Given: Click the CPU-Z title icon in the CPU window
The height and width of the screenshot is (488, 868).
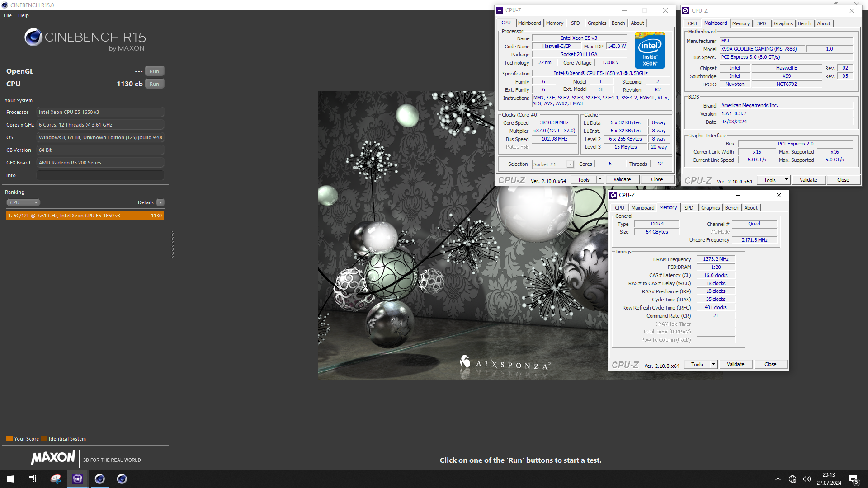Looking at the screenshot, I should [500, 10].
